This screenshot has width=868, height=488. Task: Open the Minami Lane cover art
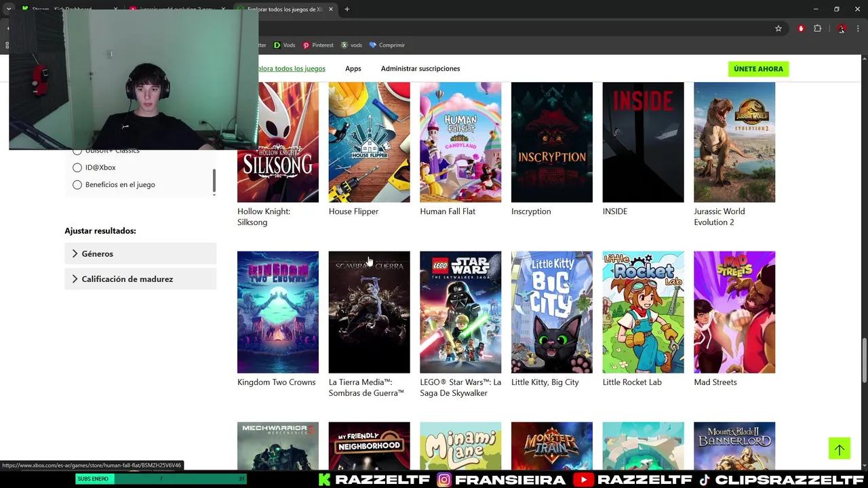pyautogui.click(x=460, y=445)
